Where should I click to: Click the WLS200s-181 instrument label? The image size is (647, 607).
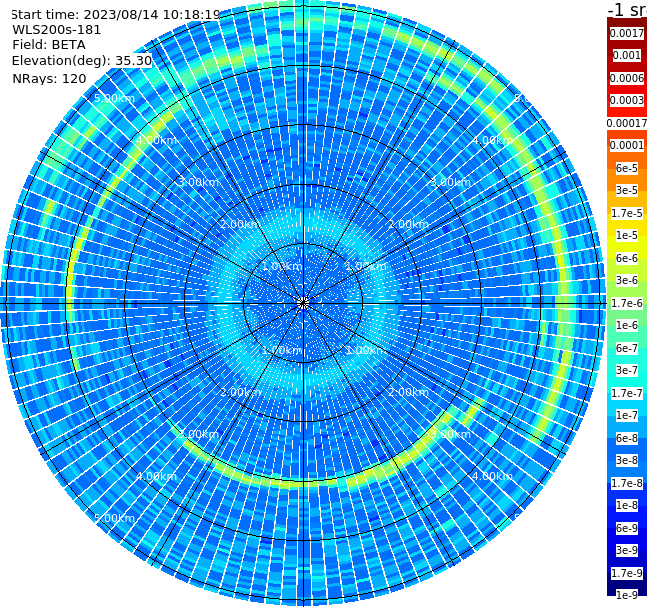[x=57, y=30]
